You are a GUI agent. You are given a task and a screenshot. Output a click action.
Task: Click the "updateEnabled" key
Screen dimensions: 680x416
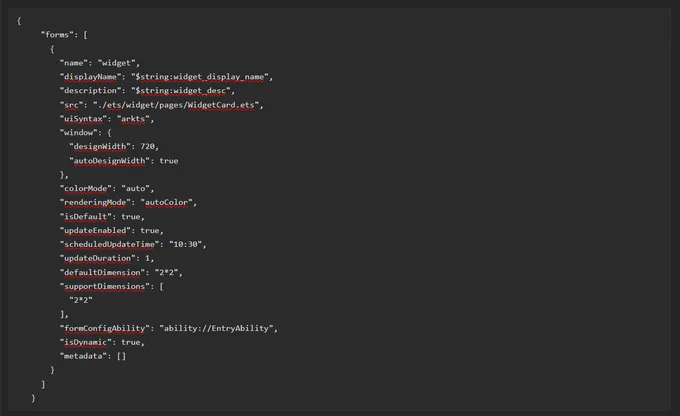click(x=95, y=230)
